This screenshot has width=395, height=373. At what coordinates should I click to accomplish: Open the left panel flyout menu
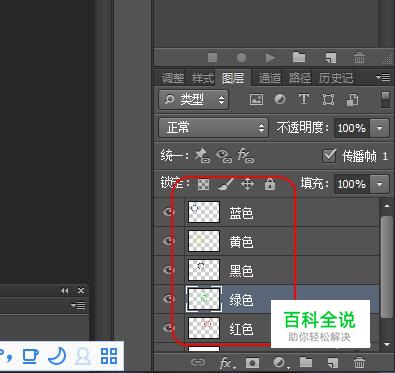click(x=78, y=305)
